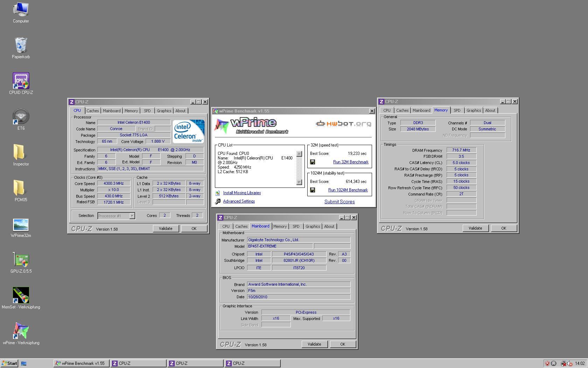Click Validate in the Mainboard window
Screen dimensions: 588x368
(314, 344)
